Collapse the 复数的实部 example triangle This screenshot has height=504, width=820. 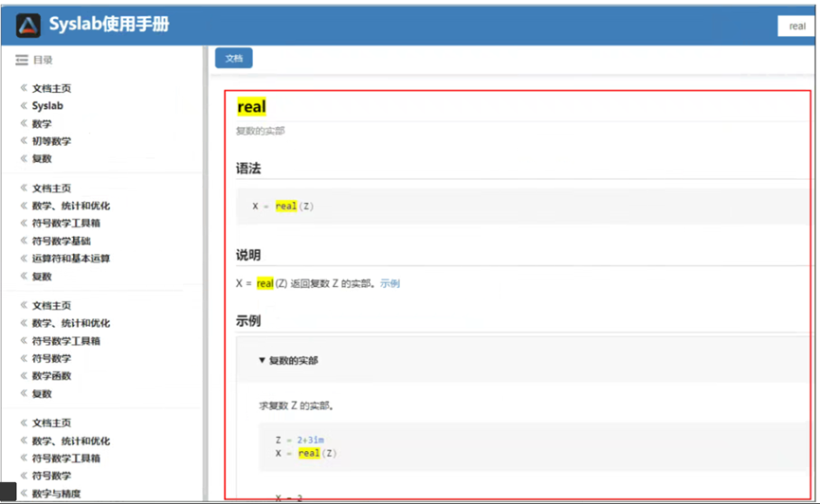pyautogui.click(x=262, y=360)
